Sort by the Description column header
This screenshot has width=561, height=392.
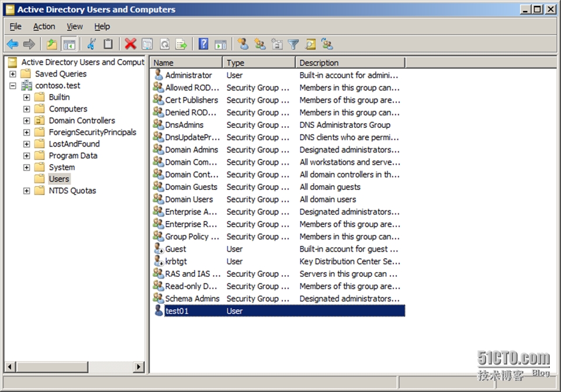click(351, 63)
